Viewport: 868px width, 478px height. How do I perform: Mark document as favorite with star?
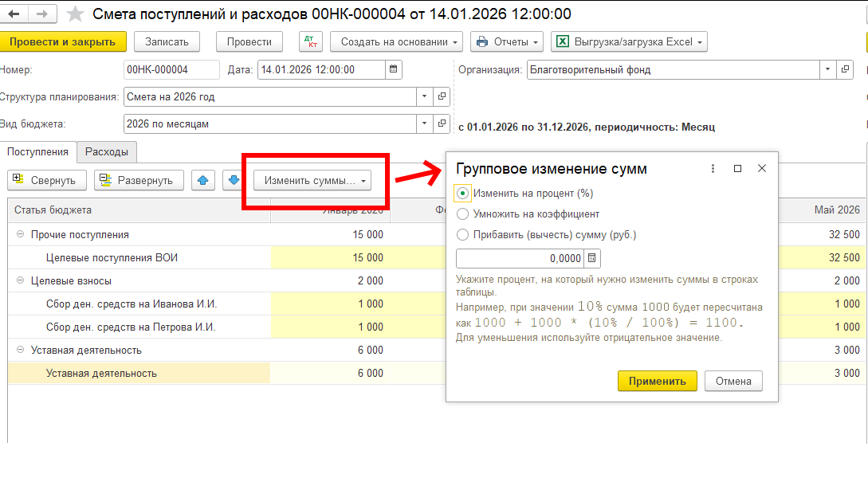point(74,14)
